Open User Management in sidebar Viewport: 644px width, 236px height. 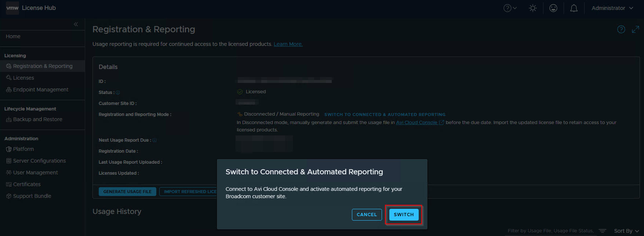[x=35, y=173]
